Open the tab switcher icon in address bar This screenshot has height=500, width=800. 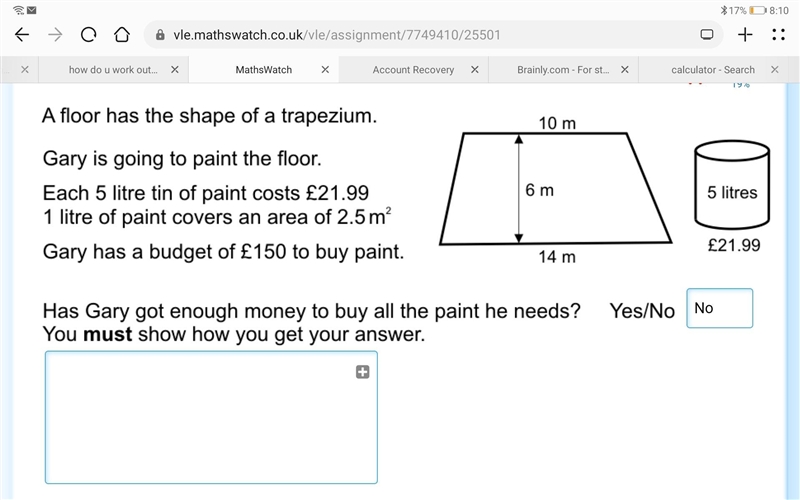[707, 35]
